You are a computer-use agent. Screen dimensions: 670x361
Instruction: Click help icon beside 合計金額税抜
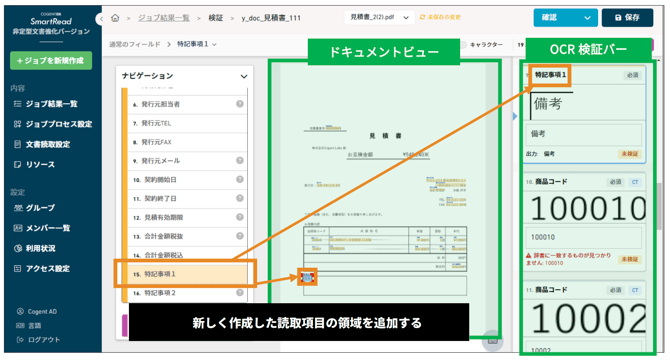[240, 236]
